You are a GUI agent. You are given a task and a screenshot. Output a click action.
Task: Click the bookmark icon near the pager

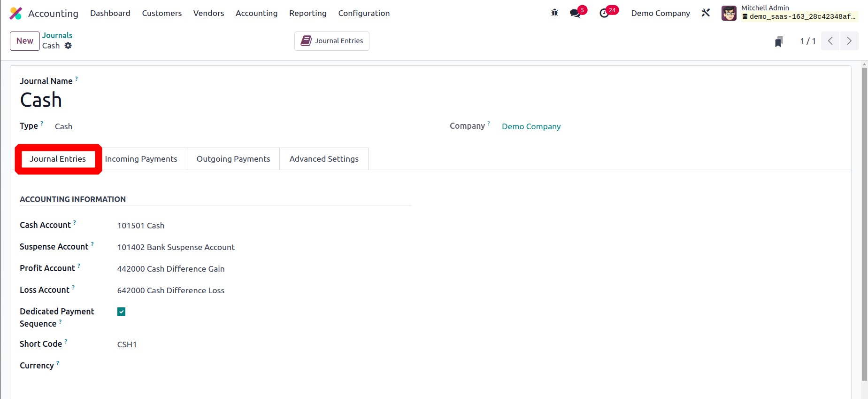click(779, 41)
